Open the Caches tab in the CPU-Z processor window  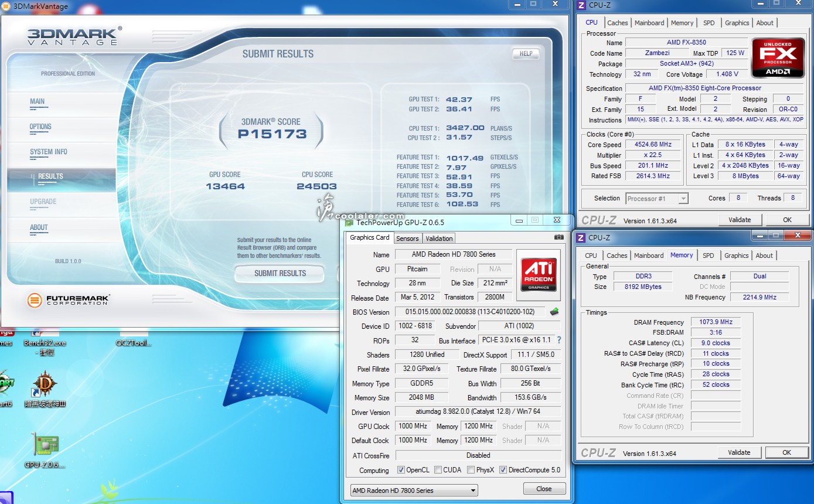(617, 23)
